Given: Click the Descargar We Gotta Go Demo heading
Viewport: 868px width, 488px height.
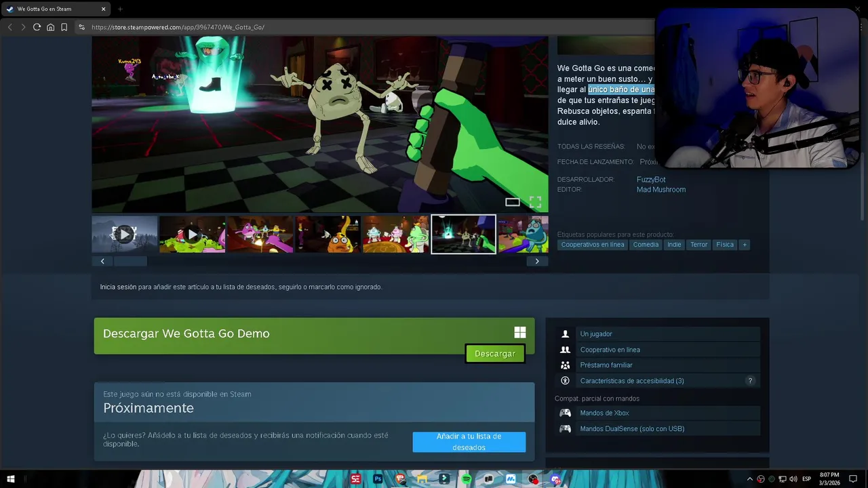Looking at the screenshot, I should [x=186, y=333].
